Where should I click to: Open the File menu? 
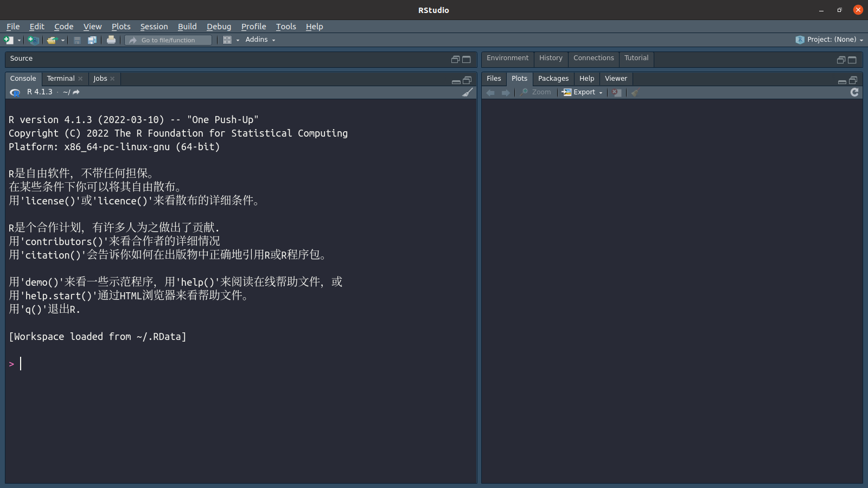click(x=13, y=27)
